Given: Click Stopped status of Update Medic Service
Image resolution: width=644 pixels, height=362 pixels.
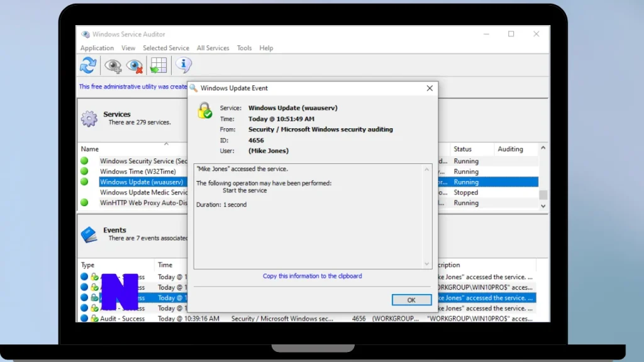Looking at the screenshot, I should point(466,192).
